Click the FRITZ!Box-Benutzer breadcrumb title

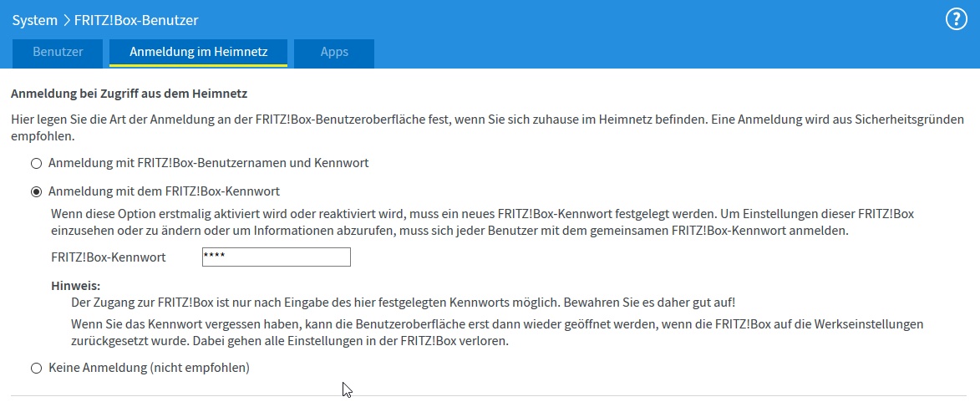[136, 20]
